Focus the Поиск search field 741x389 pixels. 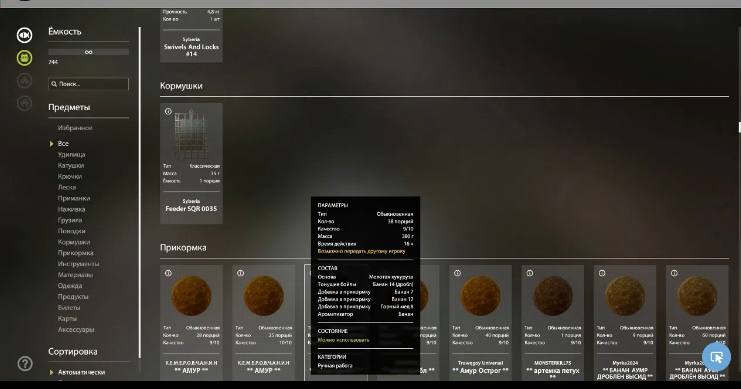tap(88, 84)
